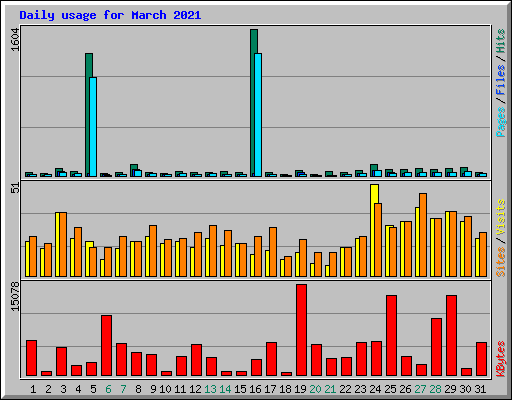Click the red KBytes bar for day 25
The width and height of the screenshot is (512, 400).
[x=391, y=335]
